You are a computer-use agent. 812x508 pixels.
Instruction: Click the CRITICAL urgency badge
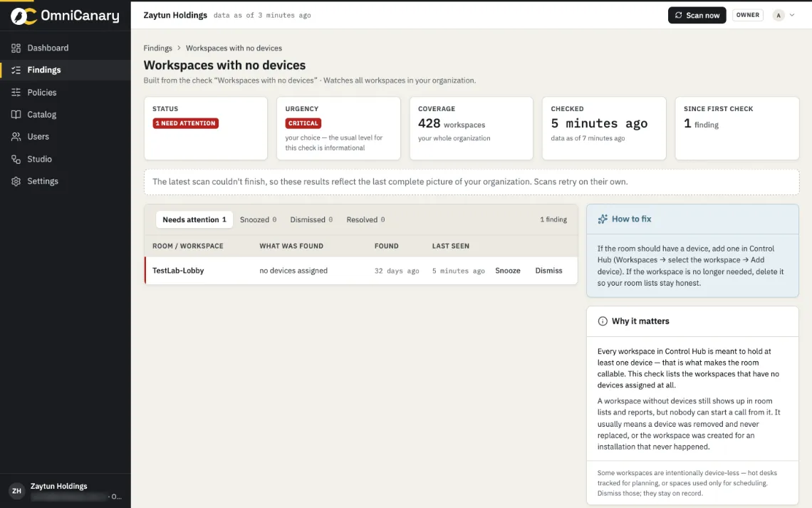[x=303, y=123]
